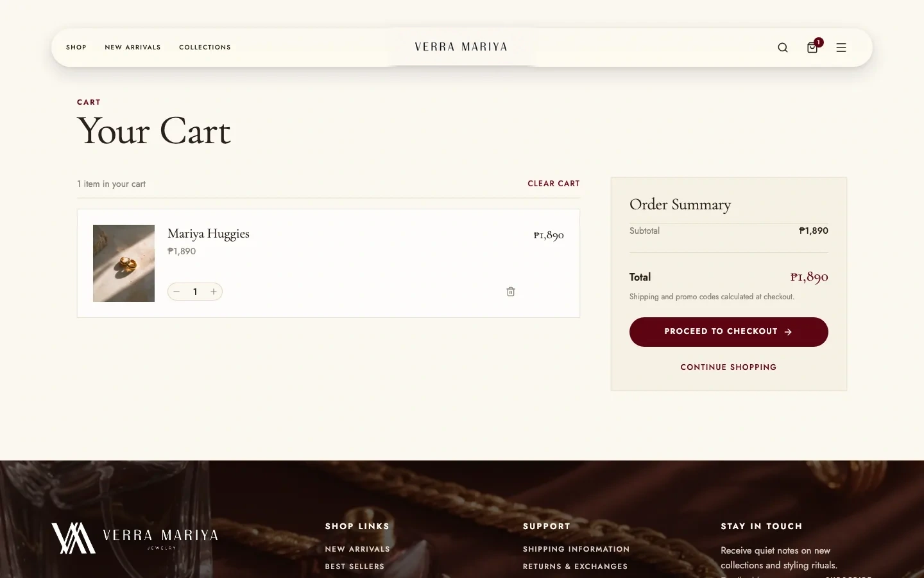This screenshot has height=578, width=924.
Task: Open the shopping bag cart icon
Action: [812, 48]
